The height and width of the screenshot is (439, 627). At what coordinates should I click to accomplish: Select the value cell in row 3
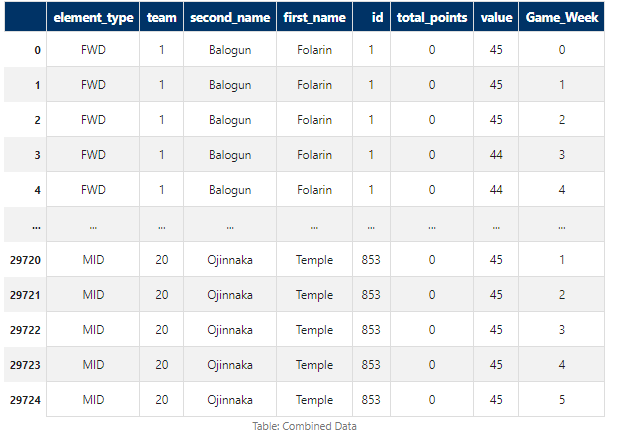pos(496,154)
